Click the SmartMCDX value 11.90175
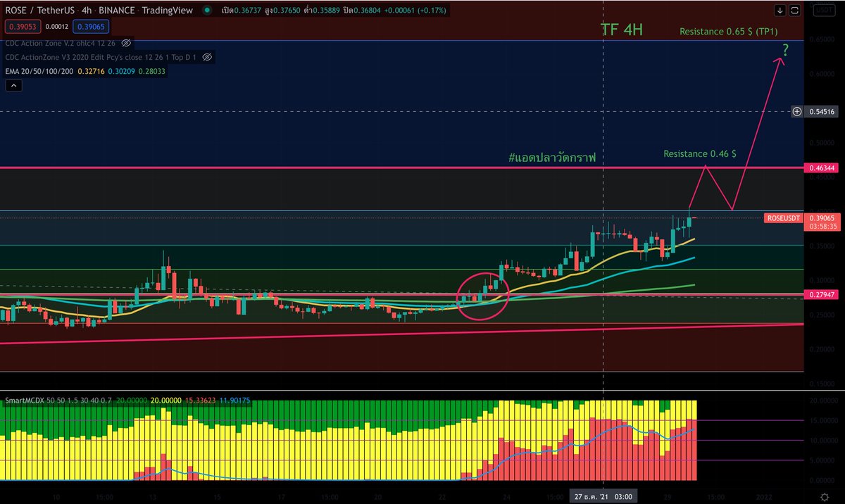 point(234,400)
